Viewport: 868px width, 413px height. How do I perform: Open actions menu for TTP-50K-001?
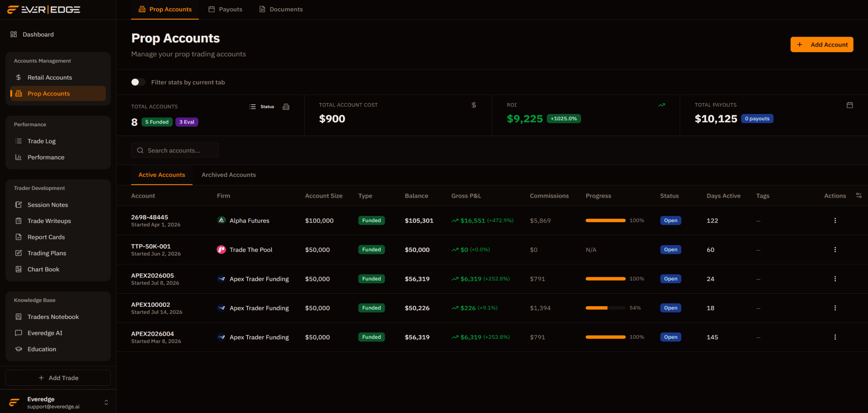835,250
